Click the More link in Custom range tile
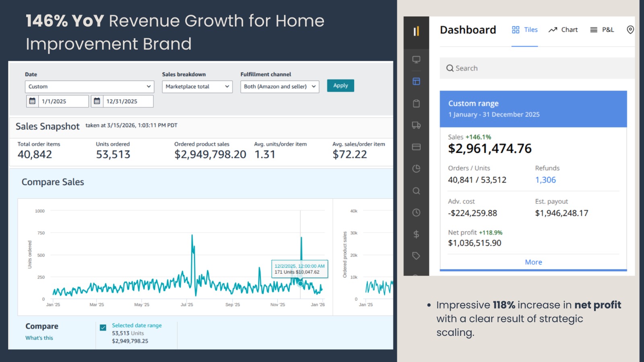 (533, 262)
